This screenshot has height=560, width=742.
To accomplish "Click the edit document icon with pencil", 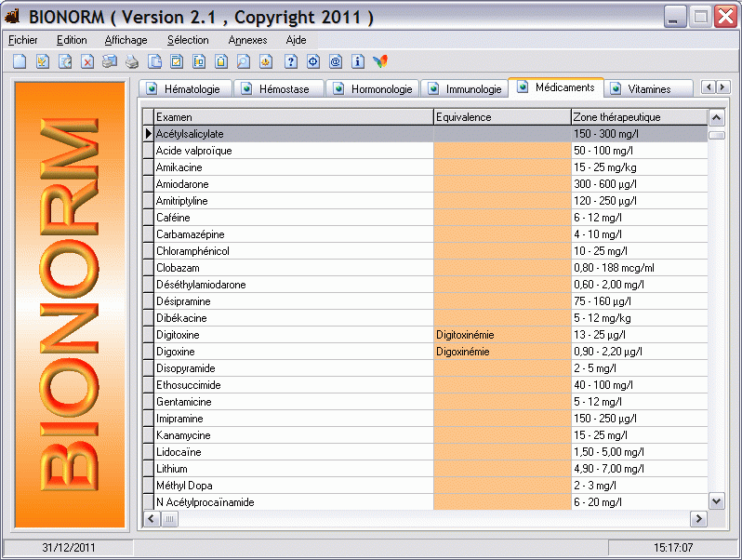I will pos(43,61).
